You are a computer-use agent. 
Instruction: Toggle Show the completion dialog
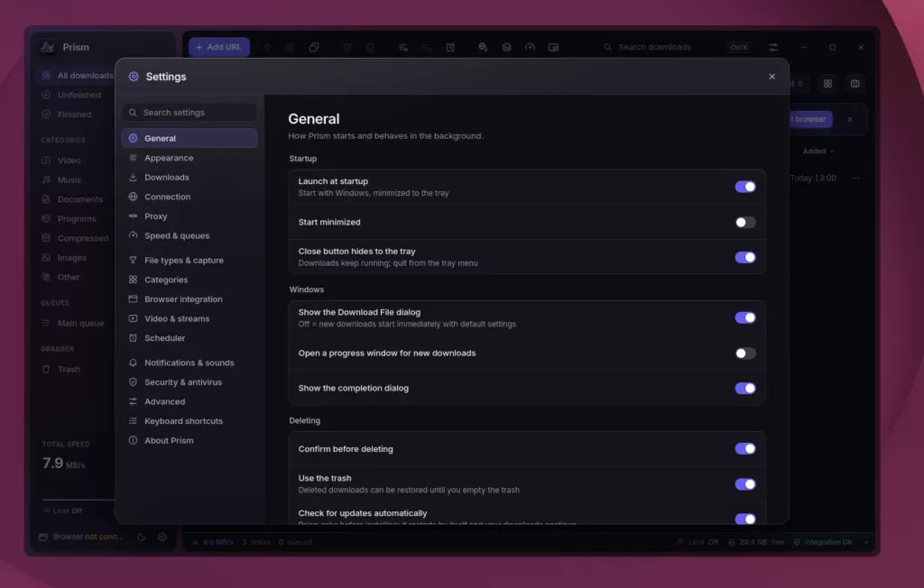(744, 389)
